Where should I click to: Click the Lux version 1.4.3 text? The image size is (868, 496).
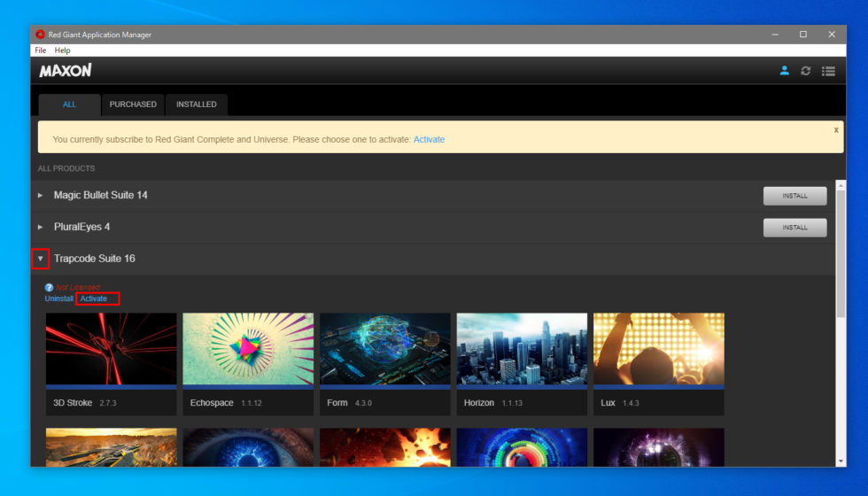tap(631, 403)
